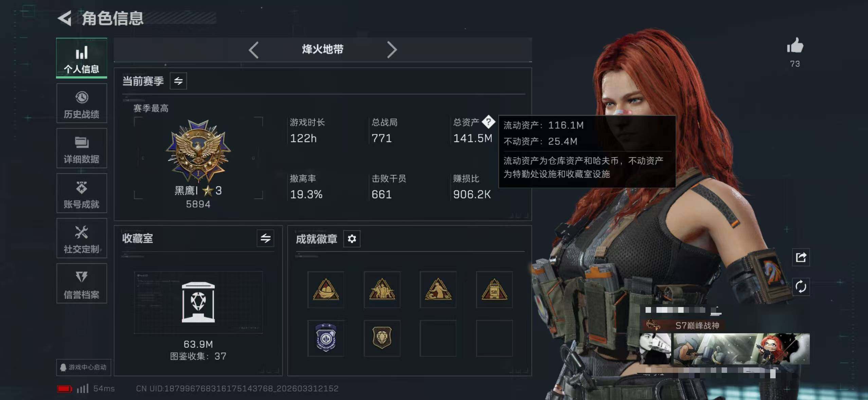This screenshot has height=400, width=868.
Task: Share the character profile via share icon
Action: click(801, 257)
